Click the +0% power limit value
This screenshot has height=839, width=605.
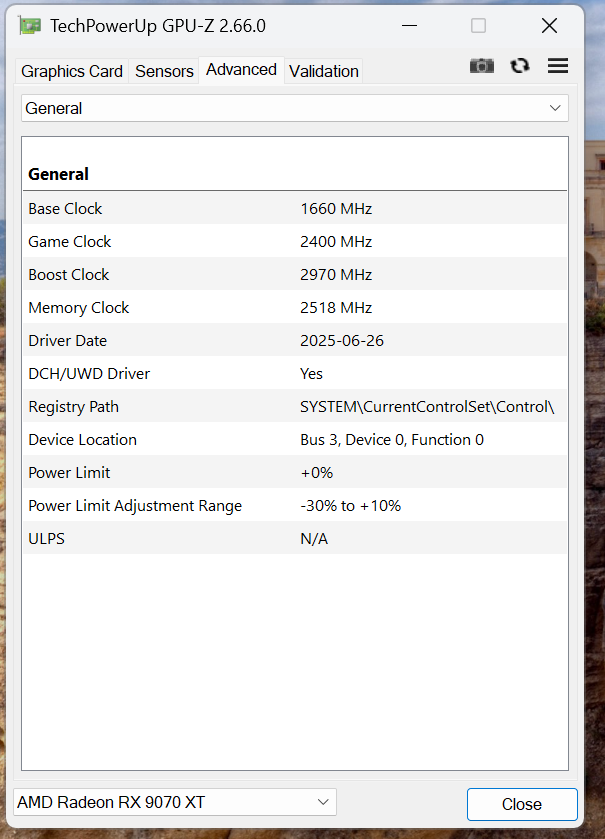pyautogui.click(x=317, y=473)
